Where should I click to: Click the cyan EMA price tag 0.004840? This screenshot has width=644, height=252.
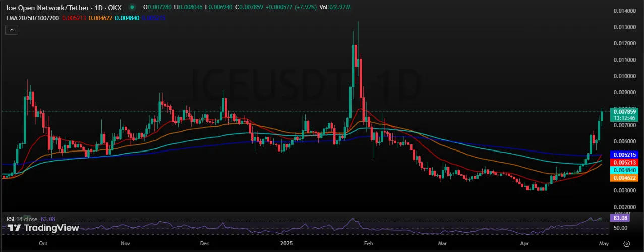(624, 170)
